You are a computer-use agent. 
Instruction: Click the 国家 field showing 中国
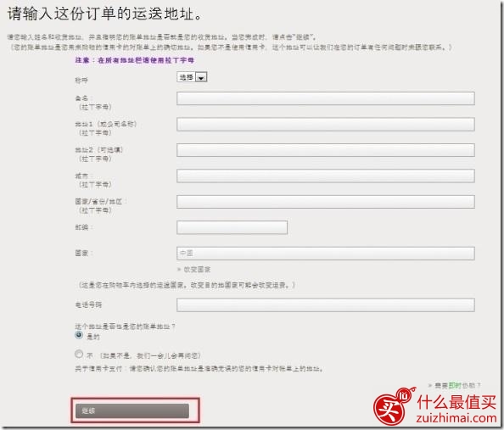[326, 254]
